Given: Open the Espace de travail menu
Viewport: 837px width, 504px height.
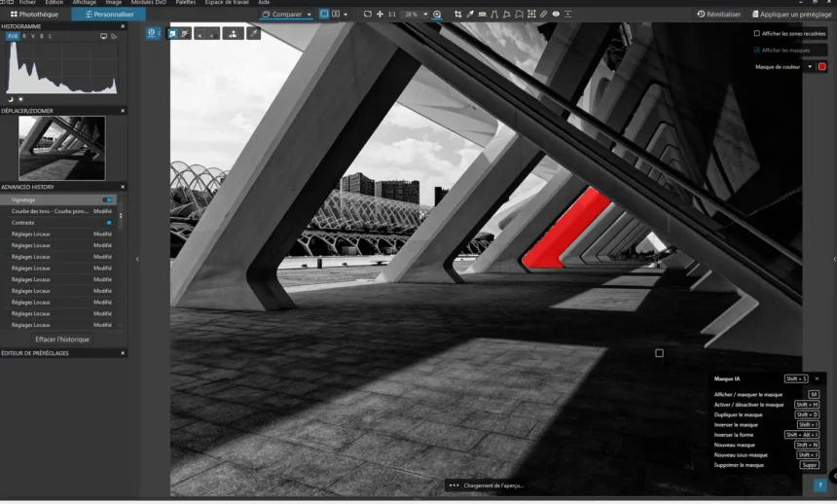Looking at the screenshot, I should click(227, 2).
